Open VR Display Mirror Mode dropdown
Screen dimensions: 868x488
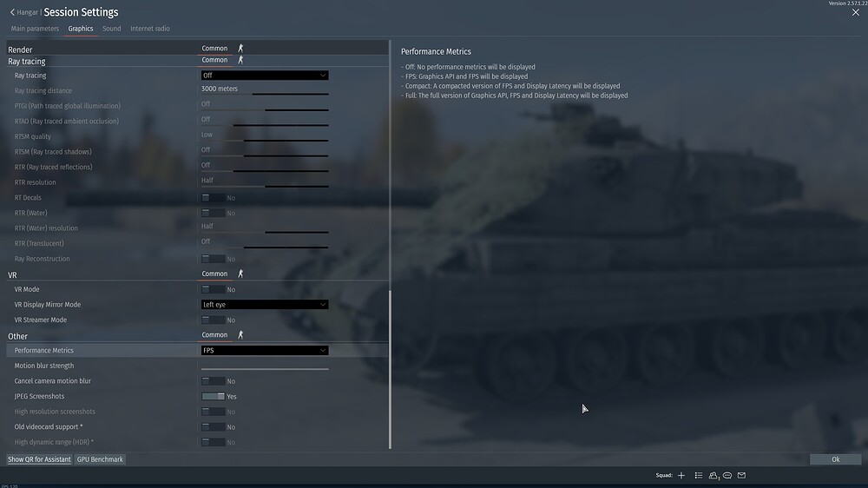265,305
